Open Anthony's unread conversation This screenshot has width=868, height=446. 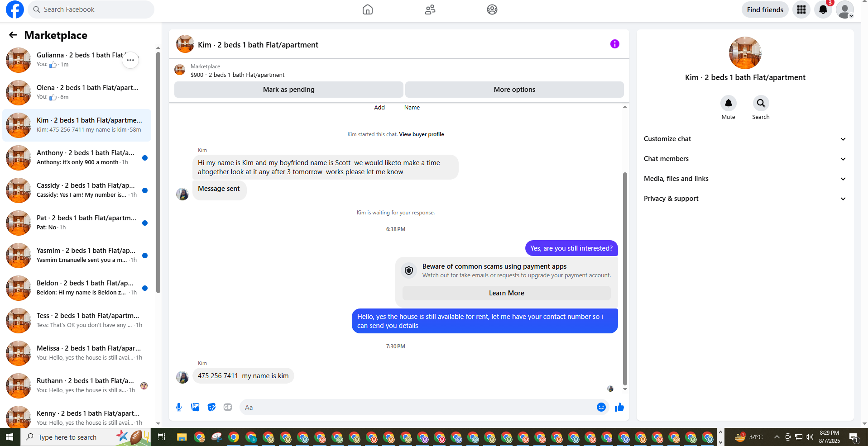77,158
